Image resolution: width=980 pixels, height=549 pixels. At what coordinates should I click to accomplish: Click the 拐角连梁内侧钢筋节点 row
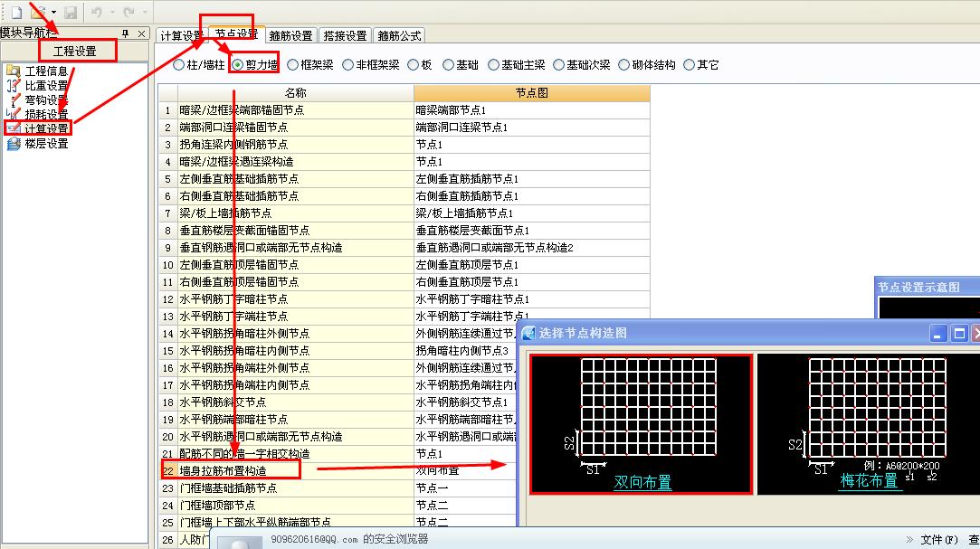click(x=296, y=145)
